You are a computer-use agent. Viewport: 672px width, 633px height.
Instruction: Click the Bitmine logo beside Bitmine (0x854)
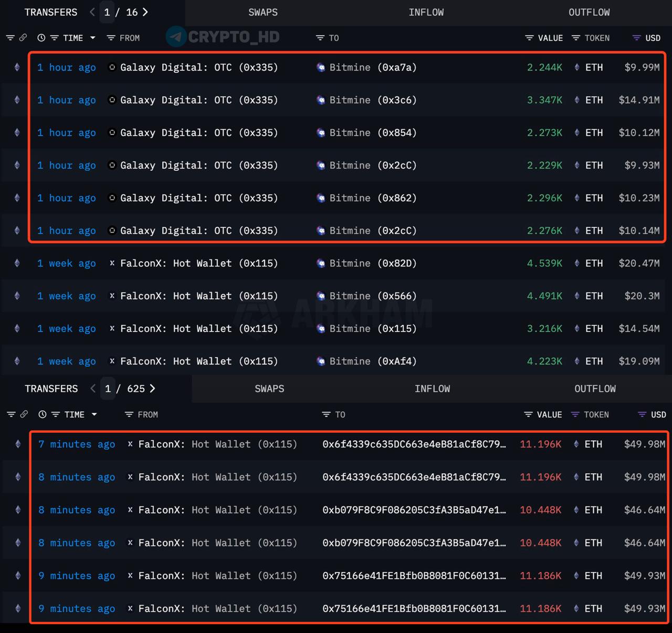coord(321,132)
